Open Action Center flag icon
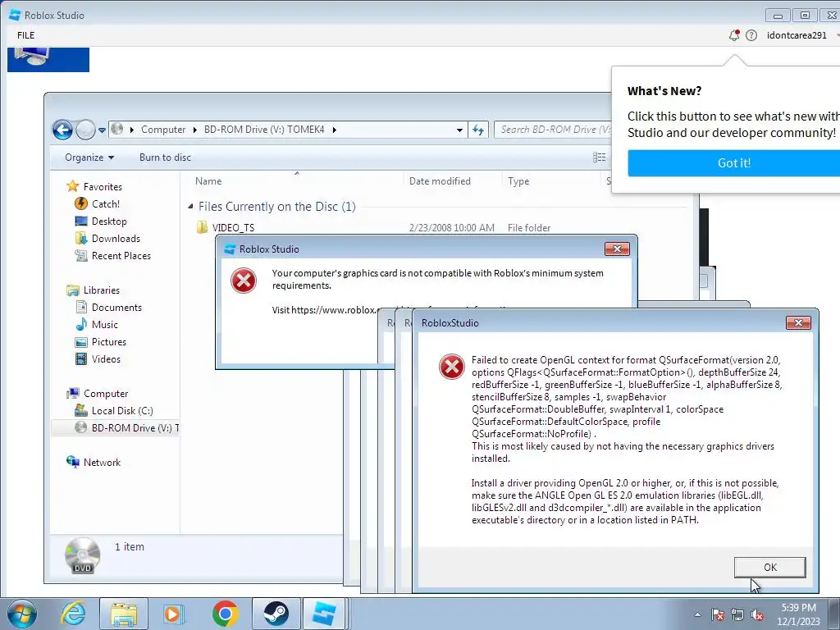 pyautogui.click(x=717, y=615)
